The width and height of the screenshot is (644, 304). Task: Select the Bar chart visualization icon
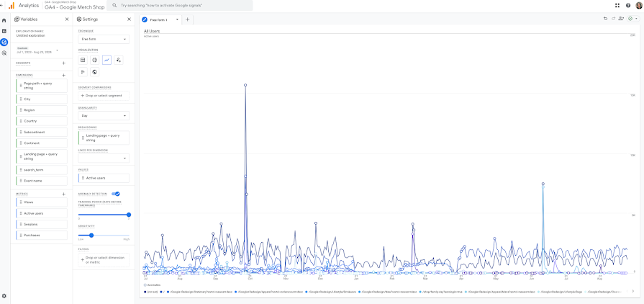click(83, 72)
